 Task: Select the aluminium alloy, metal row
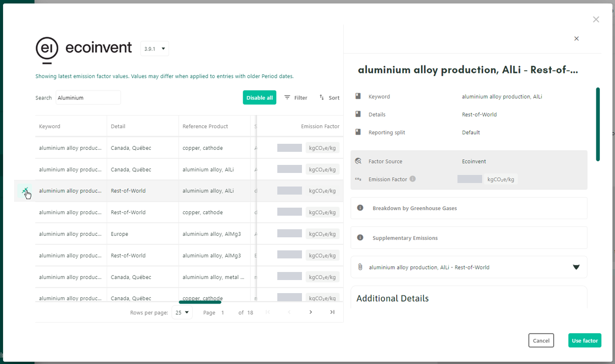189,277
